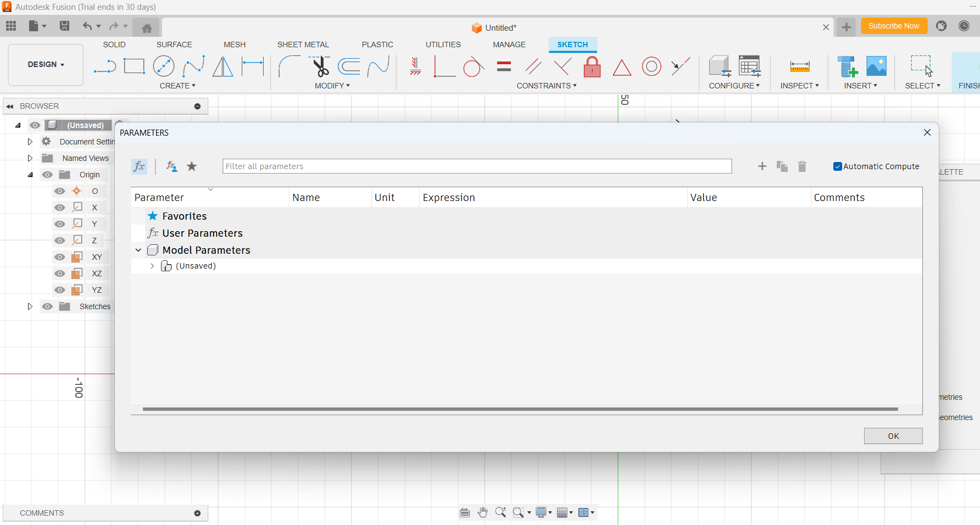Apply the Horizontal/Vertical constraint
The height and width of the screenshot is (525, 980).
pos(415,66)
